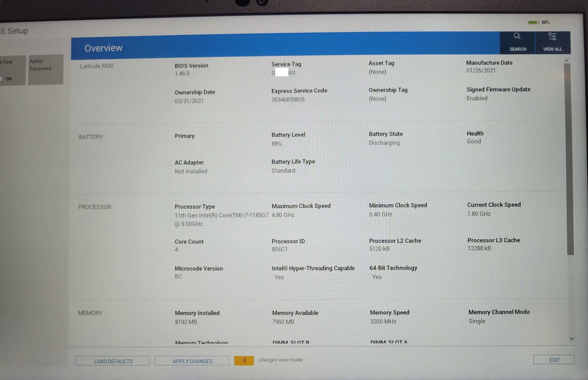The width and height of the screenshot is (588, 380).
Task: Click the Load Defaults button
Action: (112, 361)
